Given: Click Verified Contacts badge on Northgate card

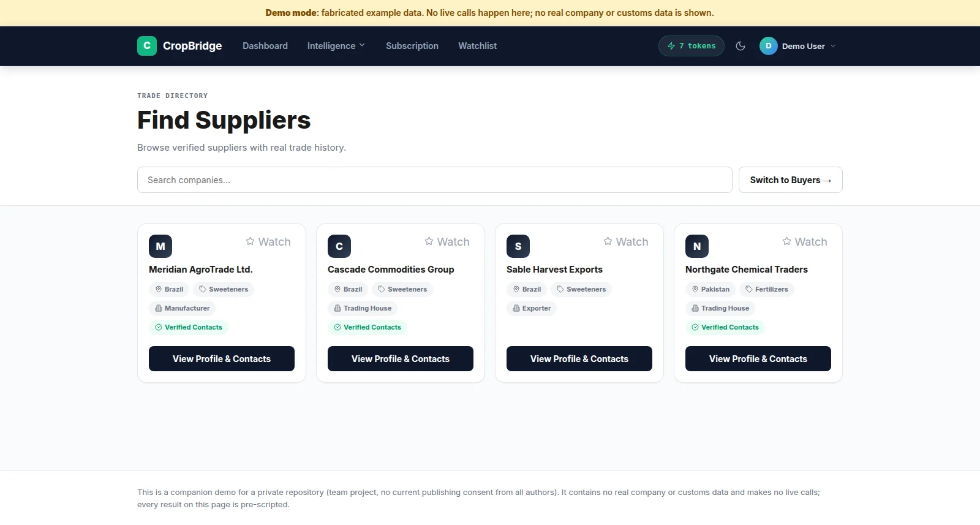Looking at the screenshot, I should pos(725,327).
